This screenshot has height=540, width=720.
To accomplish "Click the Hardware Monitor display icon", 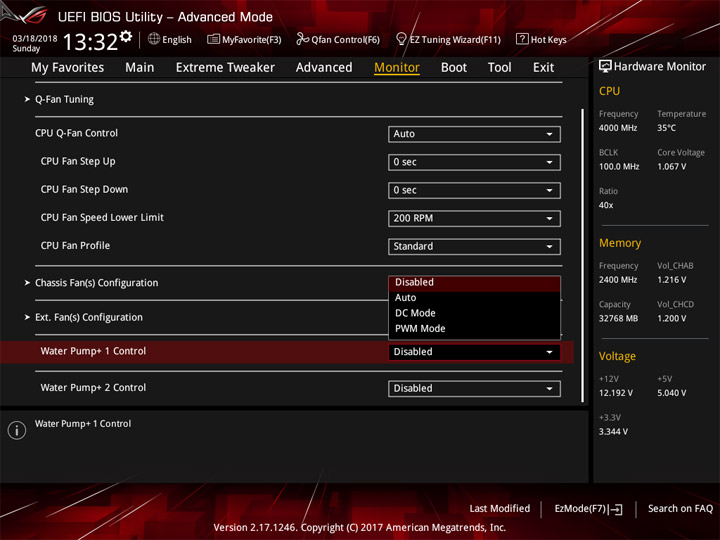I will (605, 66).
